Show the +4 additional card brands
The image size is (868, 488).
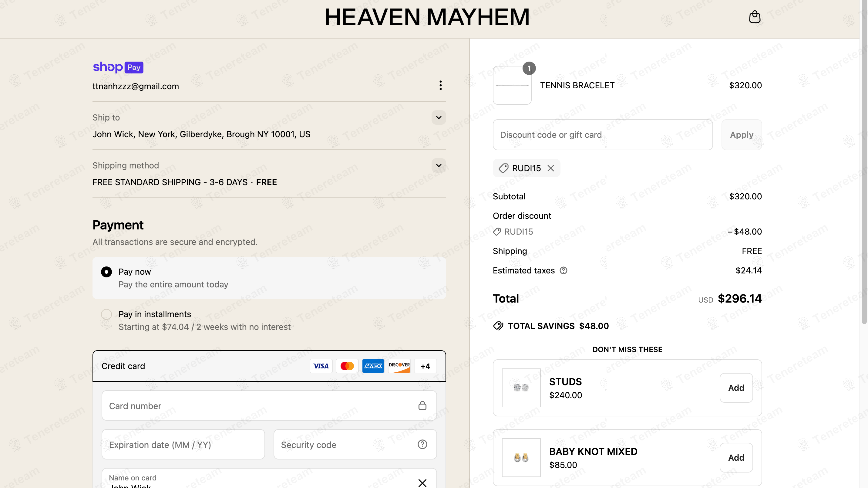tap(425, 366)
